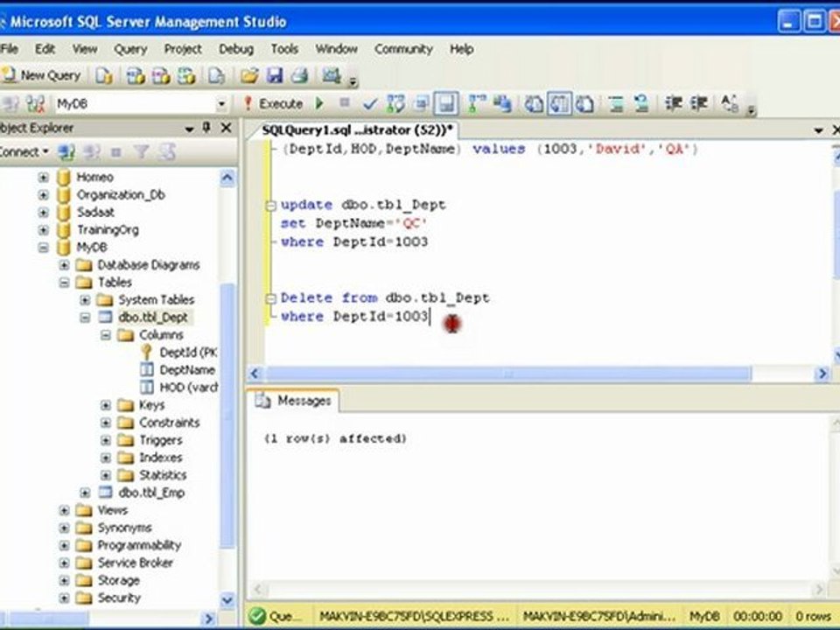Screen dimensions: 840x630
Task: Open Analysis Services DMX Query icon
Action: point(161,76)
